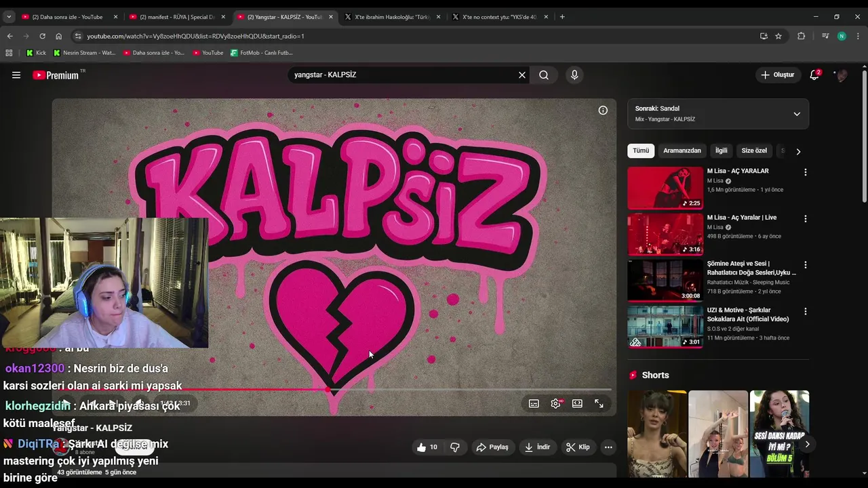Advance Shorts shelf with next arrow
This screenshot has width=868, height=488.
(x=807, y=445)
